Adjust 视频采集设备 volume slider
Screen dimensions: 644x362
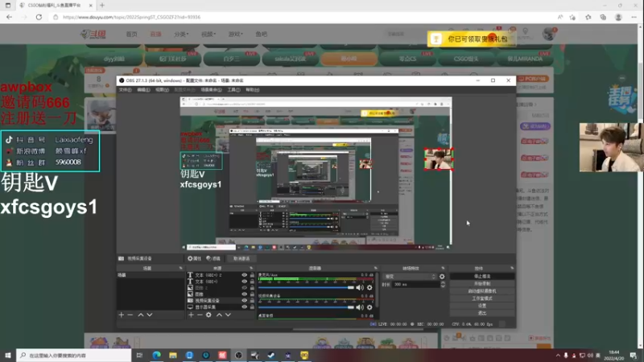tap(306, 307)
